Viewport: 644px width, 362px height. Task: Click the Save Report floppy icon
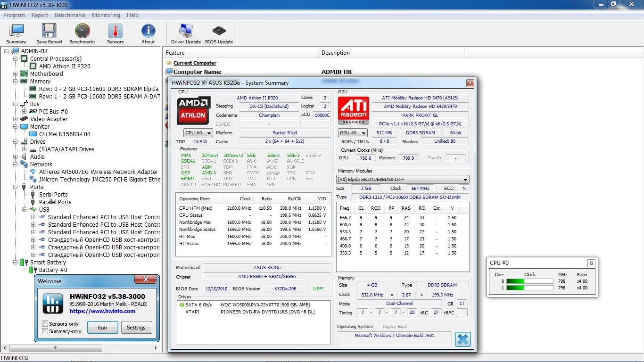point(49,34)
